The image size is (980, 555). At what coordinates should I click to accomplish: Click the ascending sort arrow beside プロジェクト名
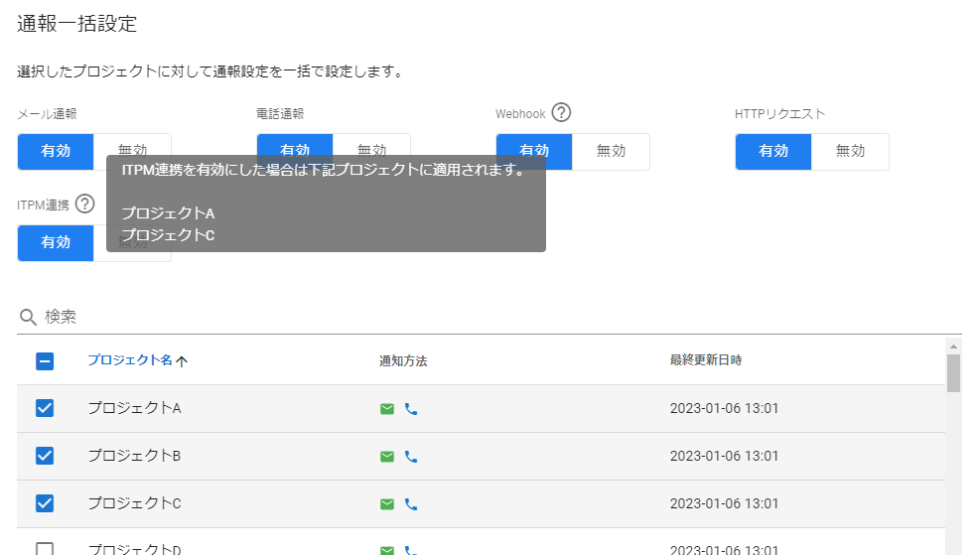(182, 361)
